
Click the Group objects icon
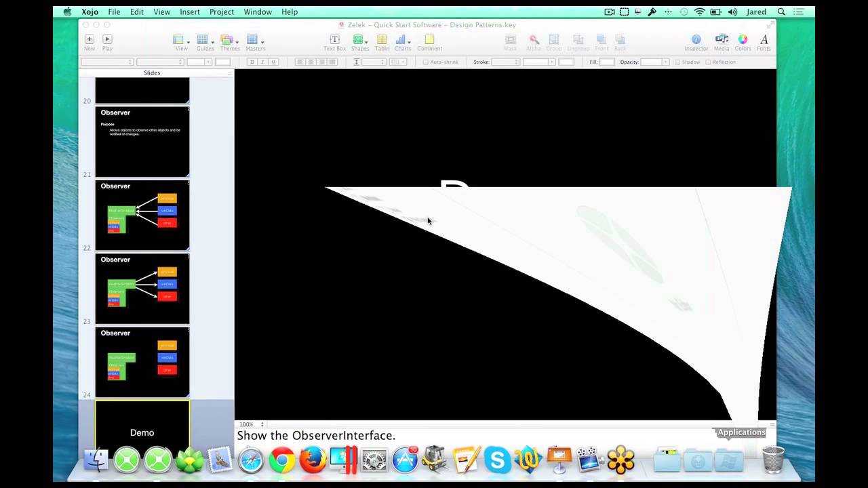[554, 39]
